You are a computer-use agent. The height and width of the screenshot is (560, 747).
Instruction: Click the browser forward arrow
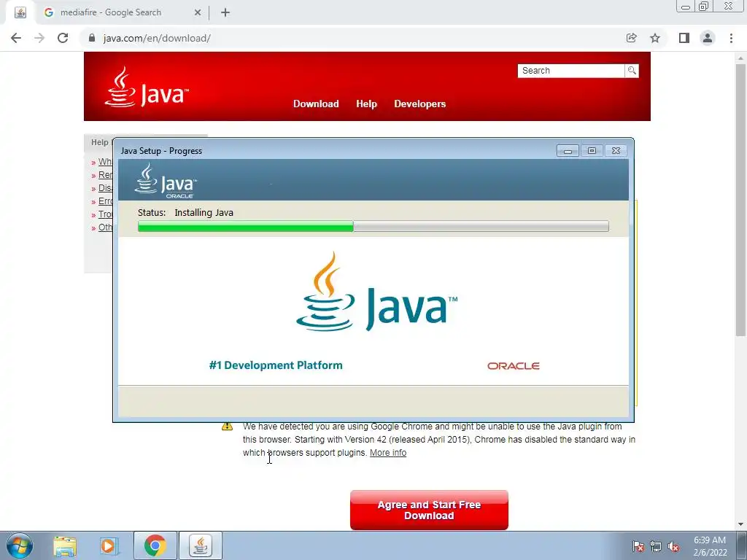pyautogui.click(x=39, y=38)
